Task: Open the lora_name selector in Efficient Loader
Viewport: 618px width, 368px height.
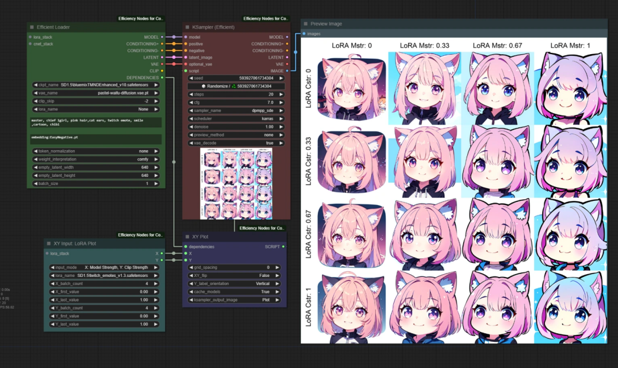Action: [96, 109]
